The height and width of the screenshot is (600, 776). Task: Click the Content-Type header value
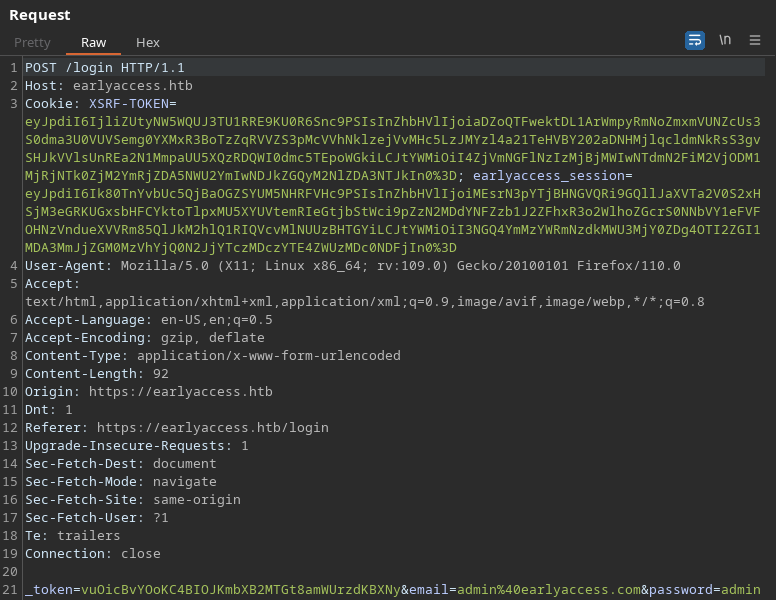pos(268,356)
